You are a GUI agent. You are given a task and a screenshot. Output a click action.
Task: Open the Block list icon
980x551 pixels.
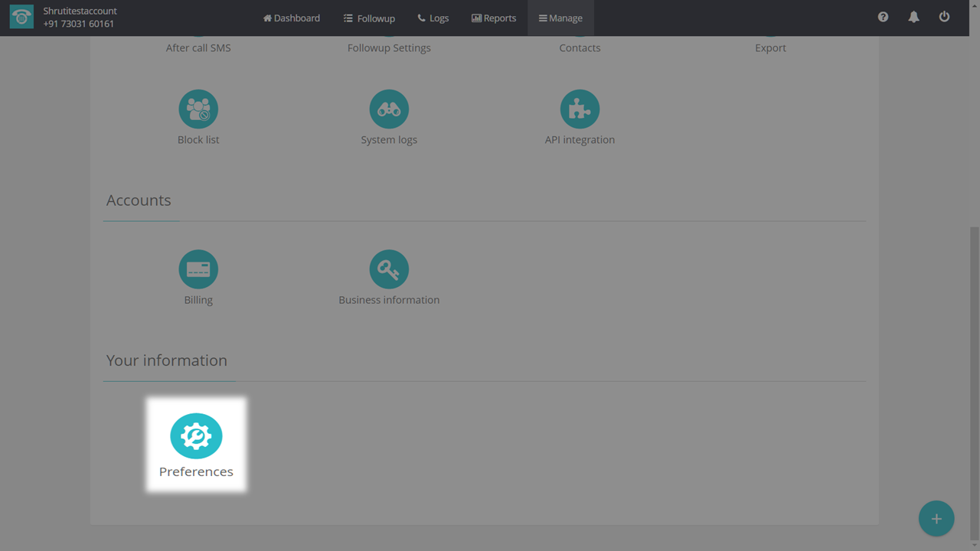(x=198, y=109)
